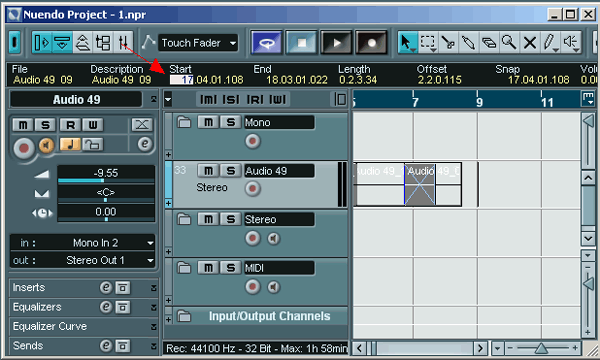Click the Audio 49 track name field
This screenshot has height=360, width=600.
coord(279,171)
